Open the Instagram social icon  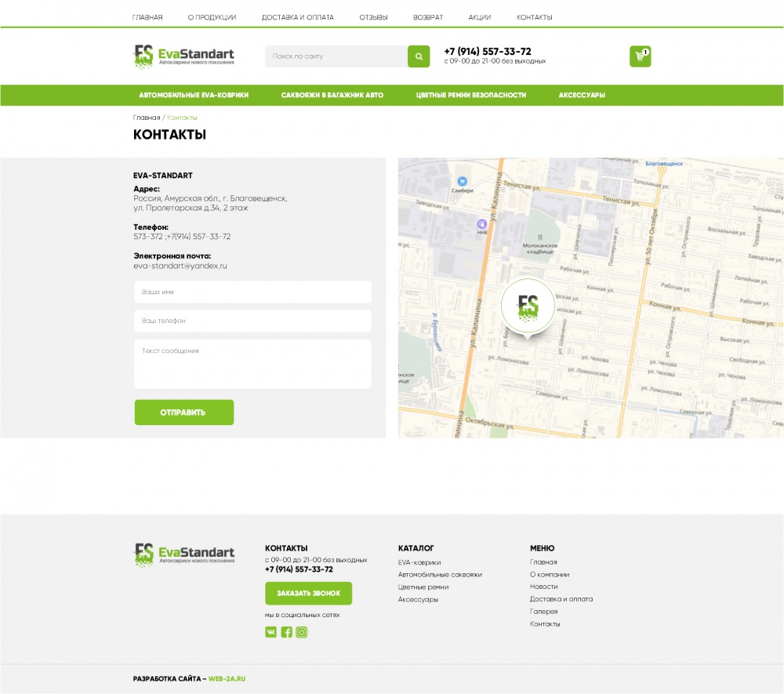click(x=302, y=632)
